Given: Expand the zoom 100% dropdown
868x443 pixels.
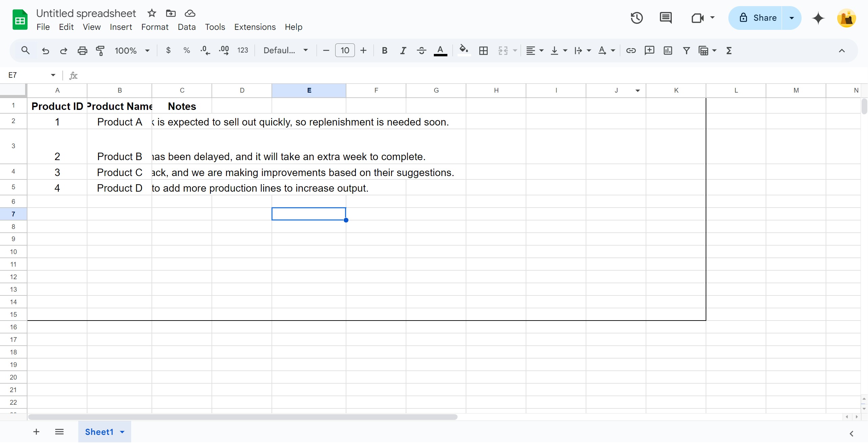Looking at the screenshot, I should (132, 51).
